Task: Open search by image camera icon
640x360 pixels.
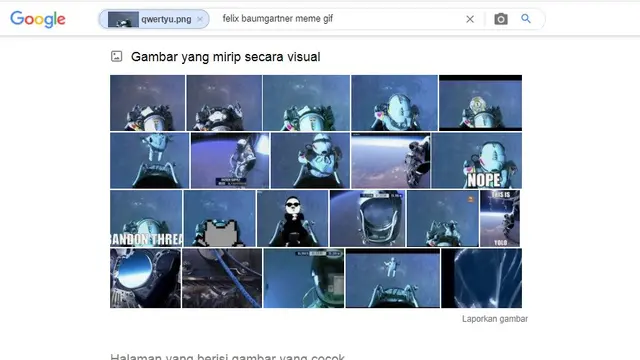Action: [x=501, y=19]
